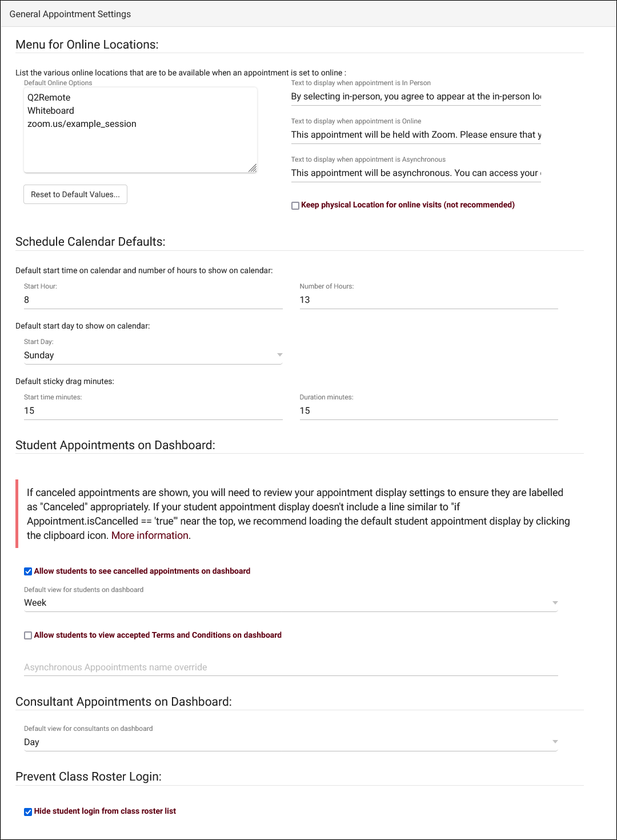Click the Default Online Options textarea resize handle

pos(253,168)
